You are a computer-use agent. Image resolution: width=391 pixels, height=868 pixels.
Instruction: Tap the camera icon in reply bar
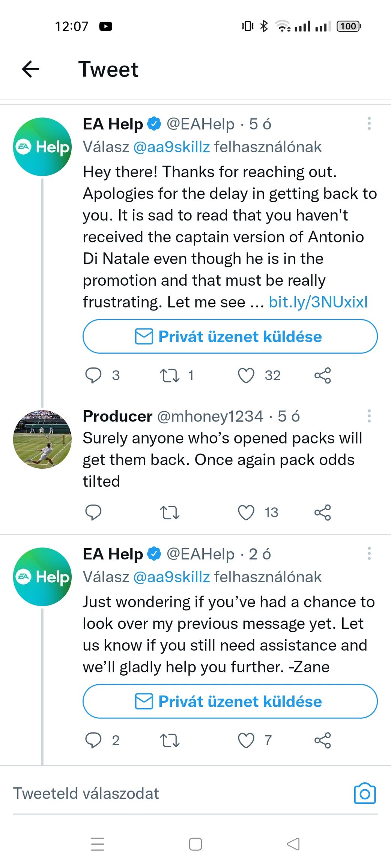tap(365, 793)
